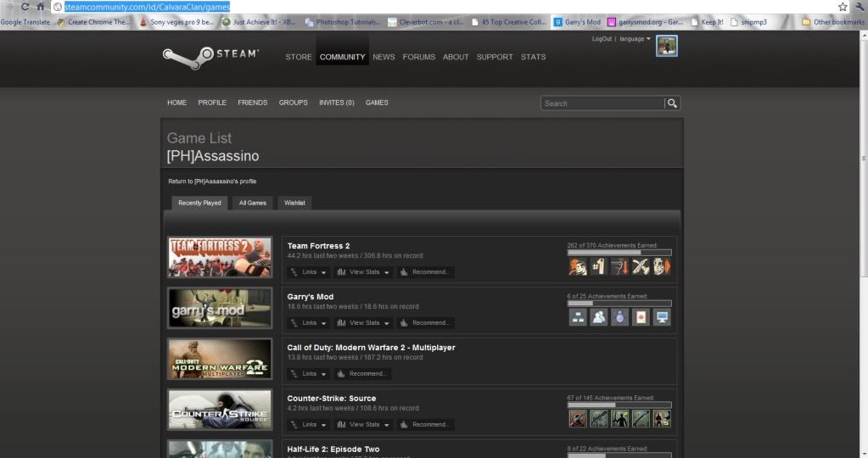Go to browser home page

pos(41,7)
